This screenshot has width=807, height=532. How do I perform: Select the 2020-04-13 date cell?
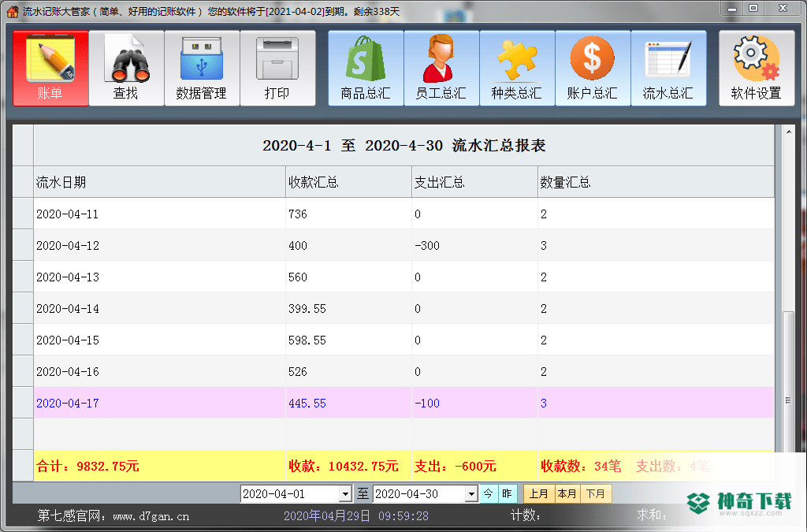(159, 277)
